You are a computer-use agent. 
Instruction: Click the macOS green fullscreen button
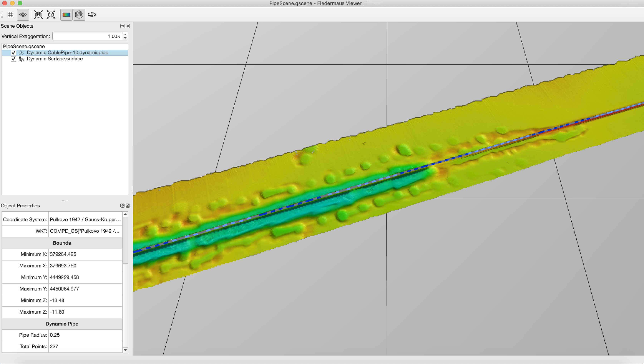point(20,3)
